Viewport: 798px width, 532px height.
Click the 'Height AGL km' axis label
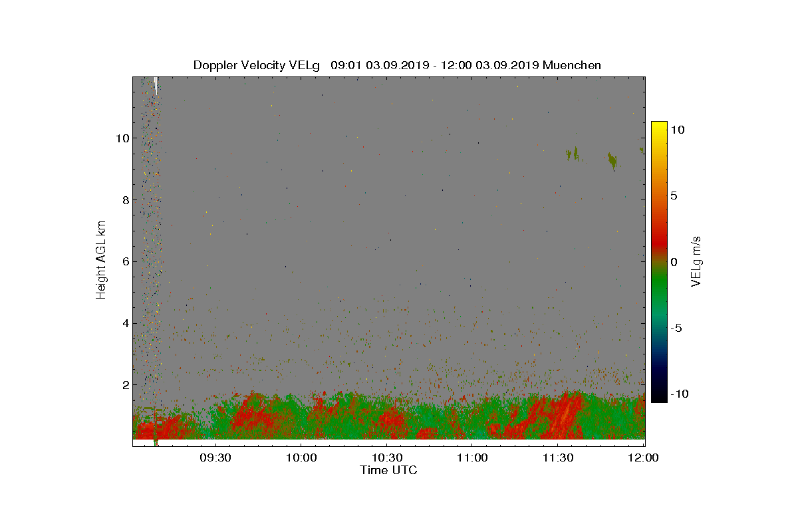(101, 261)
